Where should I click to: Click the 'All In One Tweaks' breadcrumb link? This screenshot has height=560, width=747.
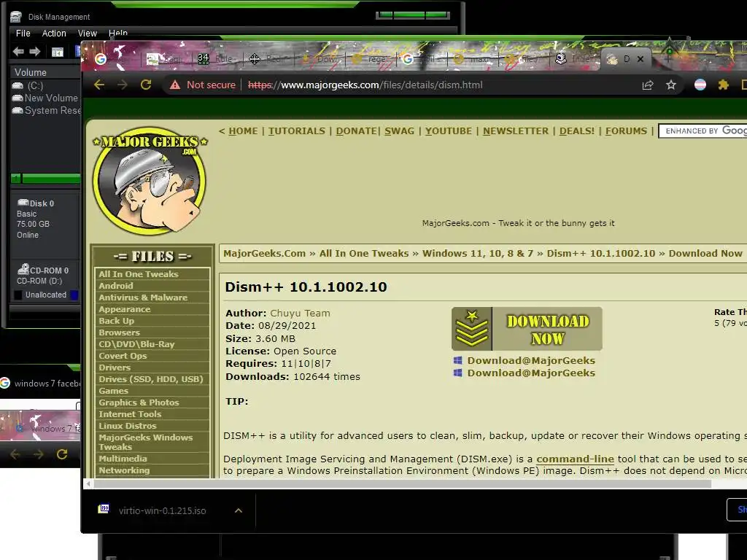[x=364, y=253]
